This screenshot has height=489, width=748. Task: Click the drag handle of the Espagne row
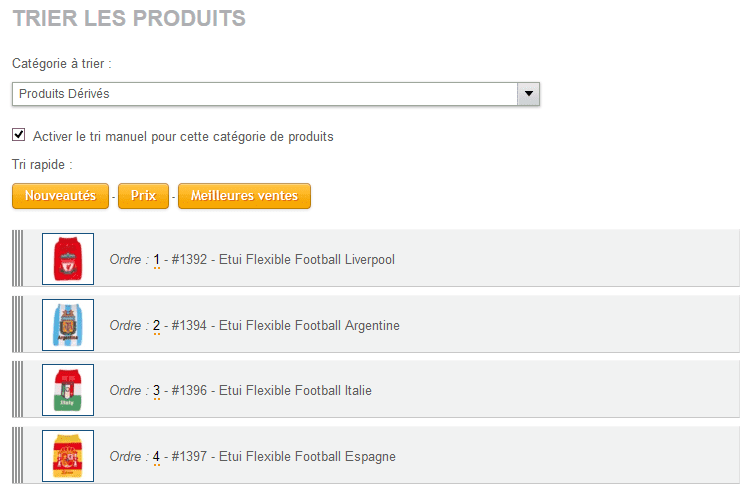coord(18,455)
